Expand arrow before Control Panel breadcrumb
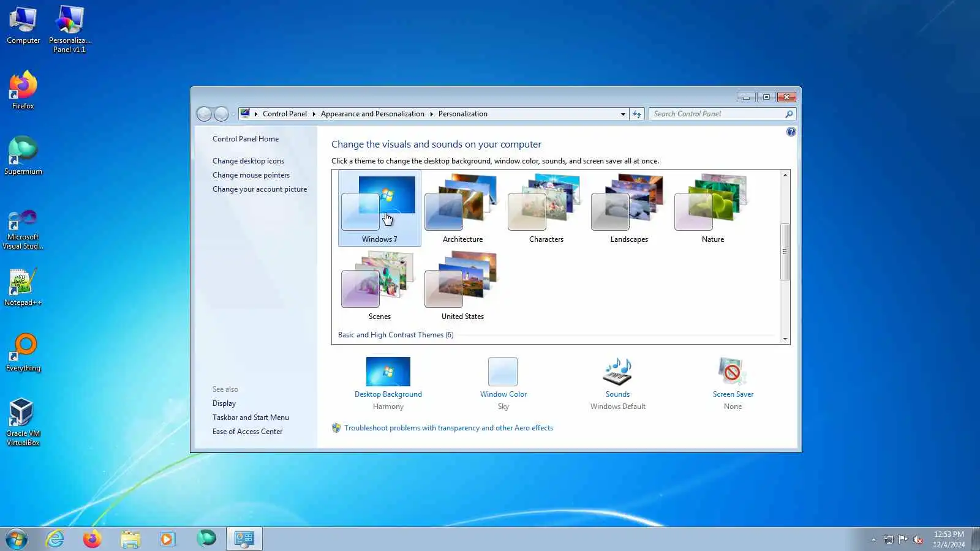This screenshot has height=551, width=980. tap(256, 114)
